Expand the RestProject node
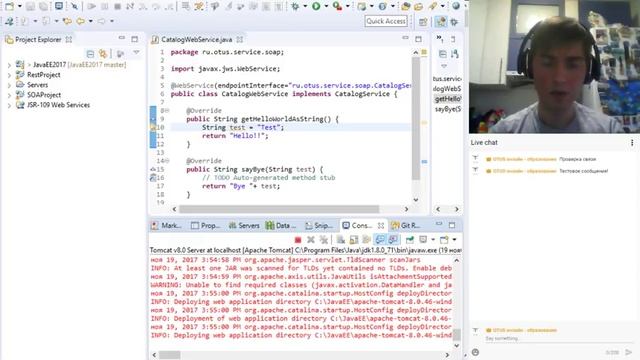 tap(9, 75)
